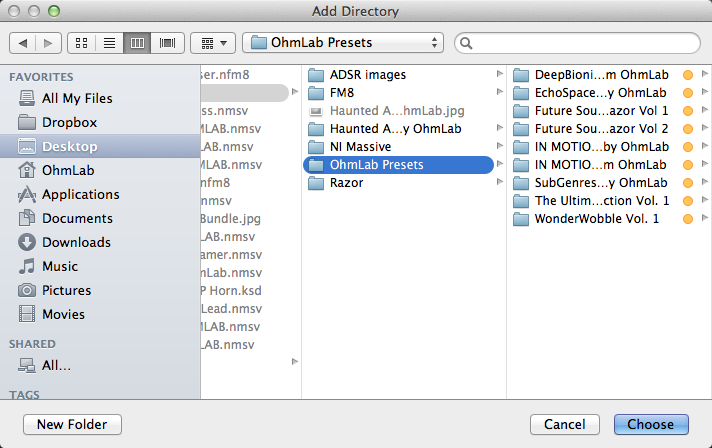Open Documents in the sidebar
712x448 pixels.
coord(100,218)
